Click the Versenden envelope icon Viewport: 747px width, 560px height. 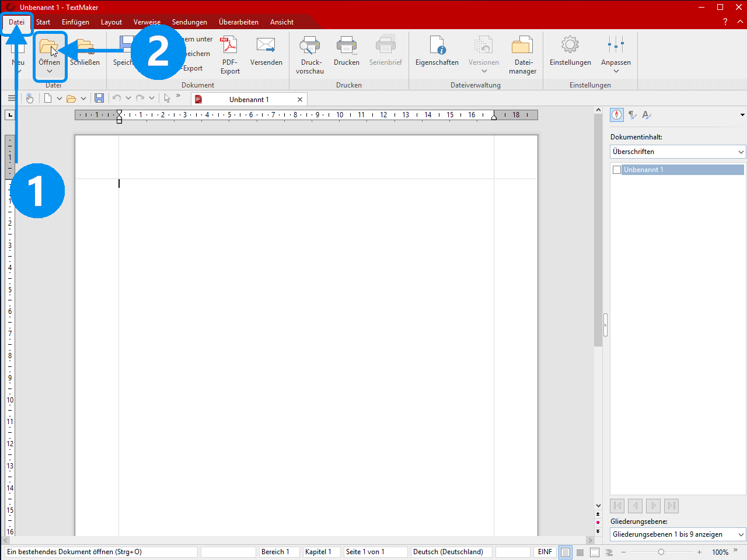pyautogui.click(x=266, y=45)
